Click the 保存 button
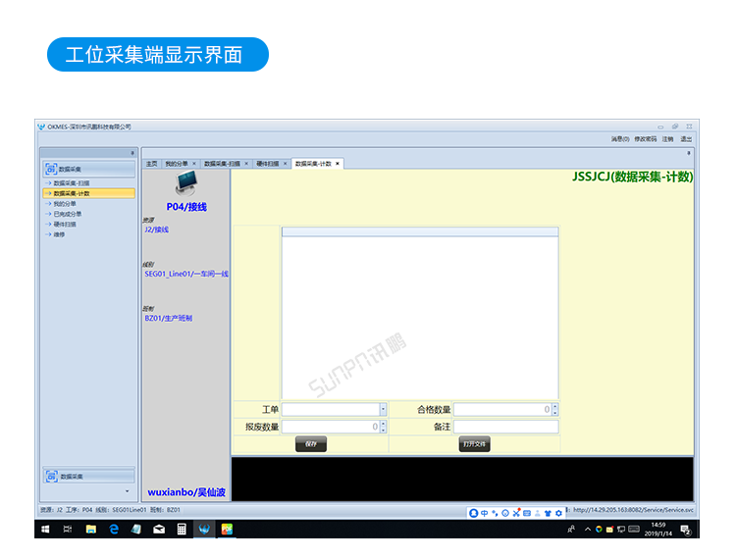Screen dimensions: 736x560 point(310,444)
